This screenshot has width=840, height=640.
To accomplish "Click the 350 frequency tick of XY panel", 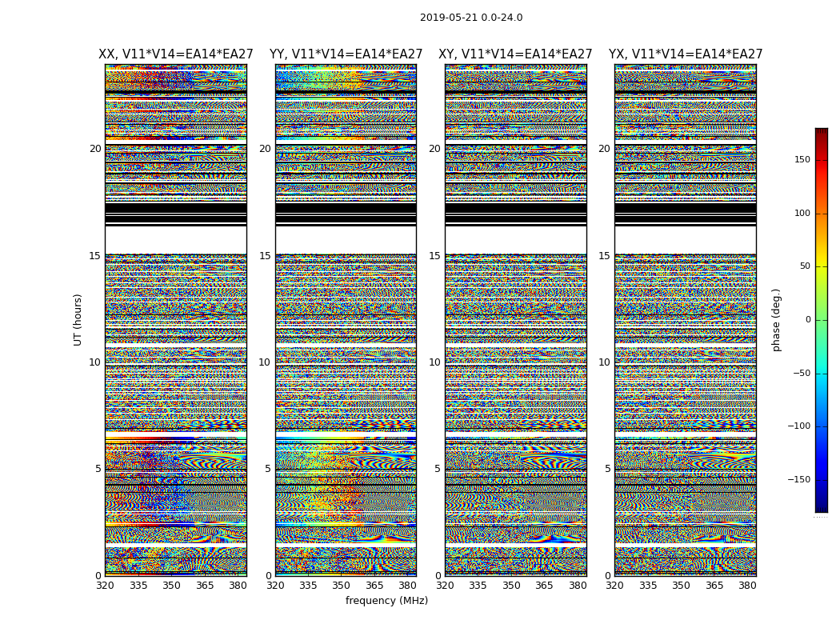I will 511,586.
